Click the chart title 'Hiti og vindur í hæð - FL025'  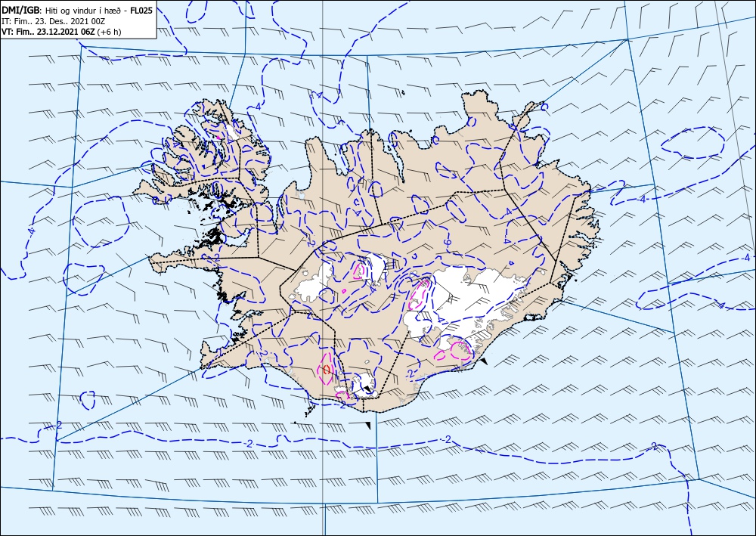click(x=98, y=11)
